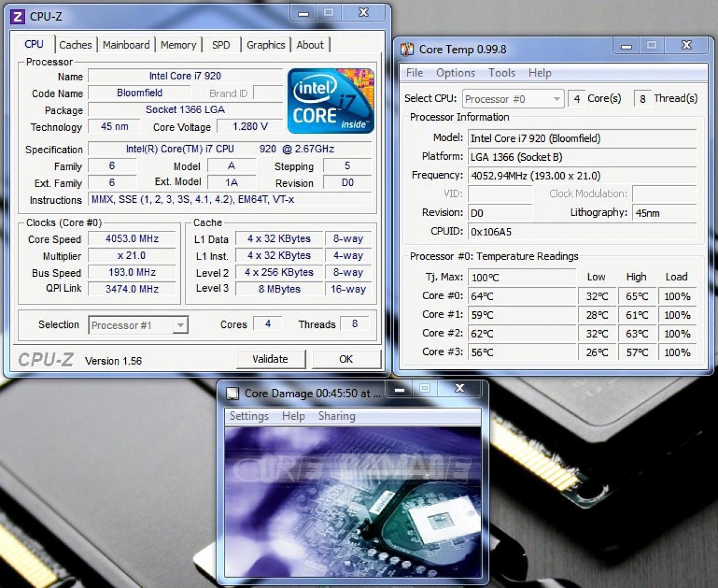The image size is (718, 588).
Task: Click the Model field in Core Temp
Action: coord(583,138)
